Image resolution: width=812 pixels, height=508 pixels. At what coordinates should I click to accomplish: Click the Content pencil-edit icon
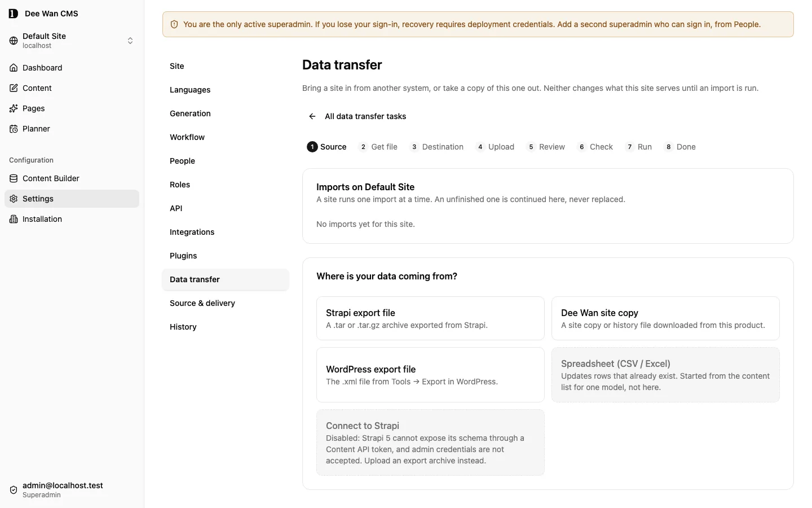[x=14, y=88]
